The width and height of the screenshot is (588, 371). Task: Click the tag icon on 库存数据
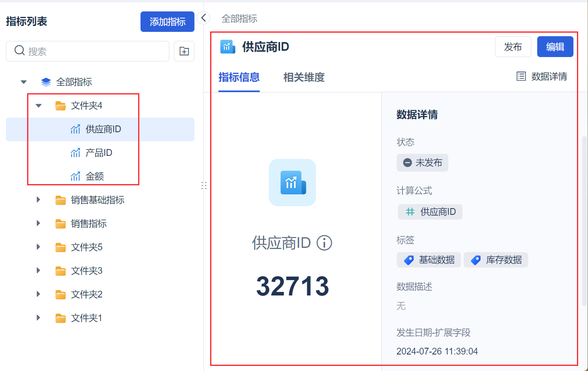coord(476,260)
